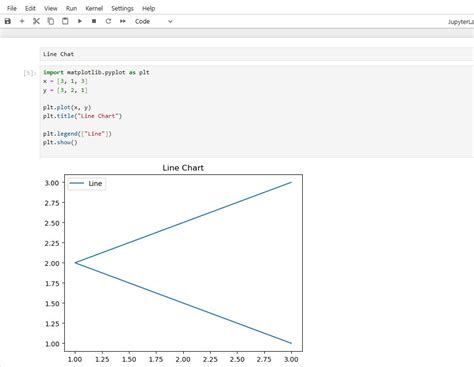The height and width of the screenshot is (367, 474).
Task: Click the plt.title("Line Chart") line
Action: click(x=82, y=116)
